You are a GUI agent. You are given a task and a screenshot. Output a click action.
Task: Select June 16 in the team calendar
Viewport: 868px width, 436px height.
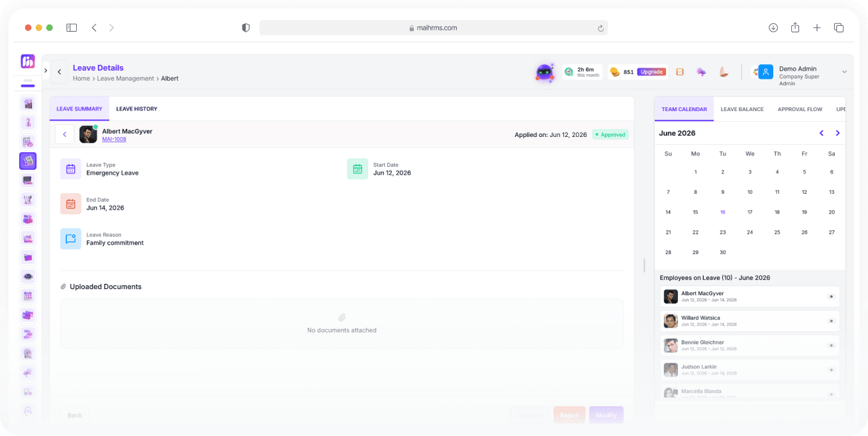[x=722, y=212]
